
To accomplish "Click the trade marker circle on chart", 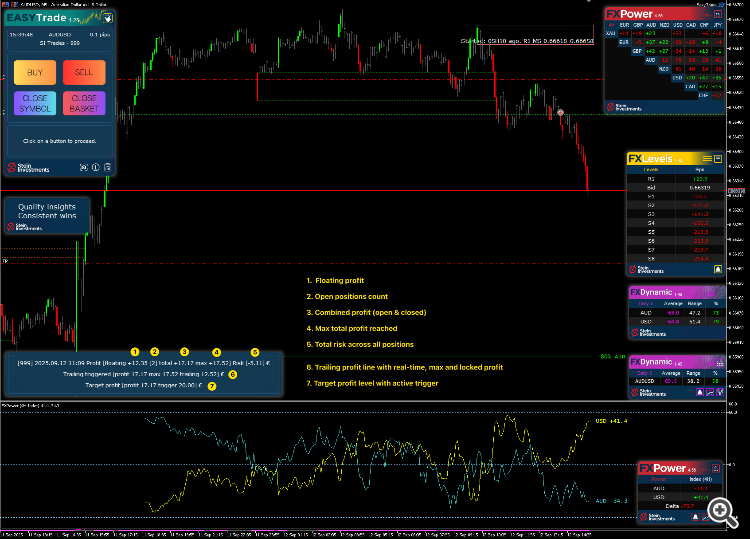I will point(560,112).
